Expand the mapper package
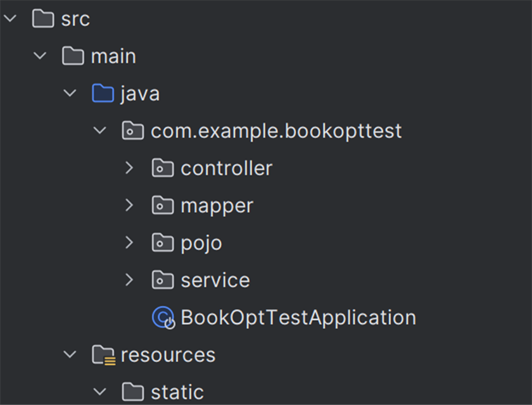 (x=129, y=205)
